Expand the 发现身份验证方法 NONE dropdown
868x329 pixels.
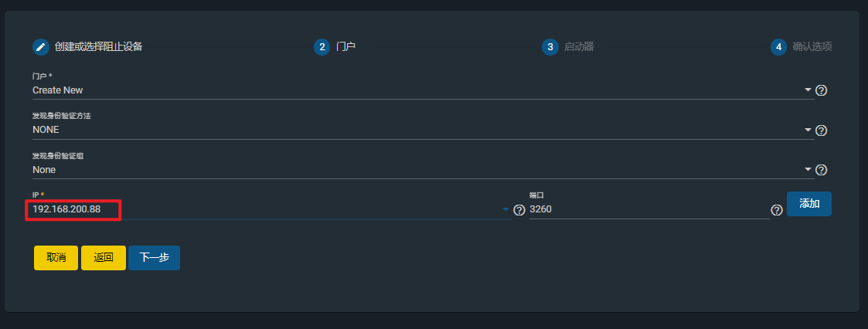[x=808, y=130]
